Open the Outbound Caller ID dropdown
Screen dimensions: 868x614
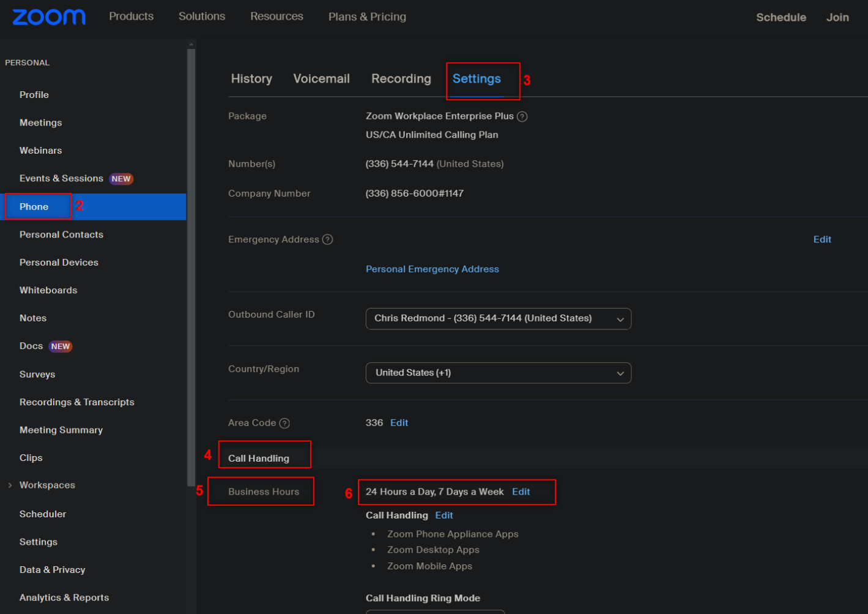pos(499,318)
